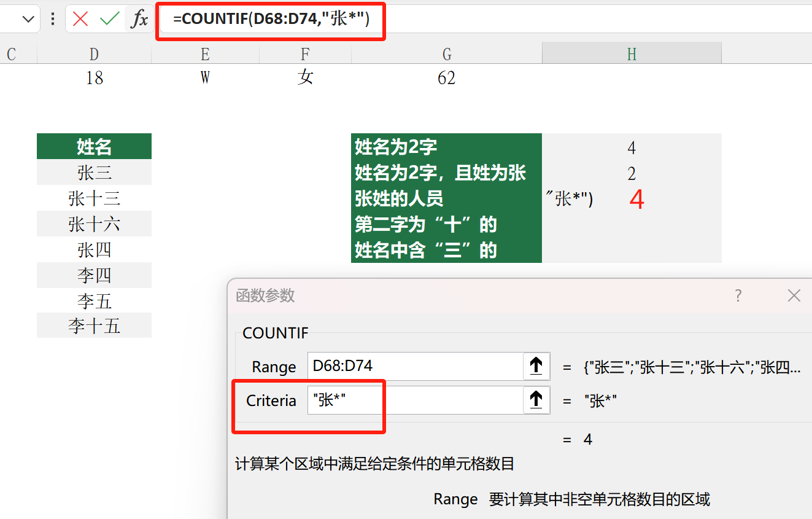
Task: Select the name cell 李四
Action: (94, 275)
